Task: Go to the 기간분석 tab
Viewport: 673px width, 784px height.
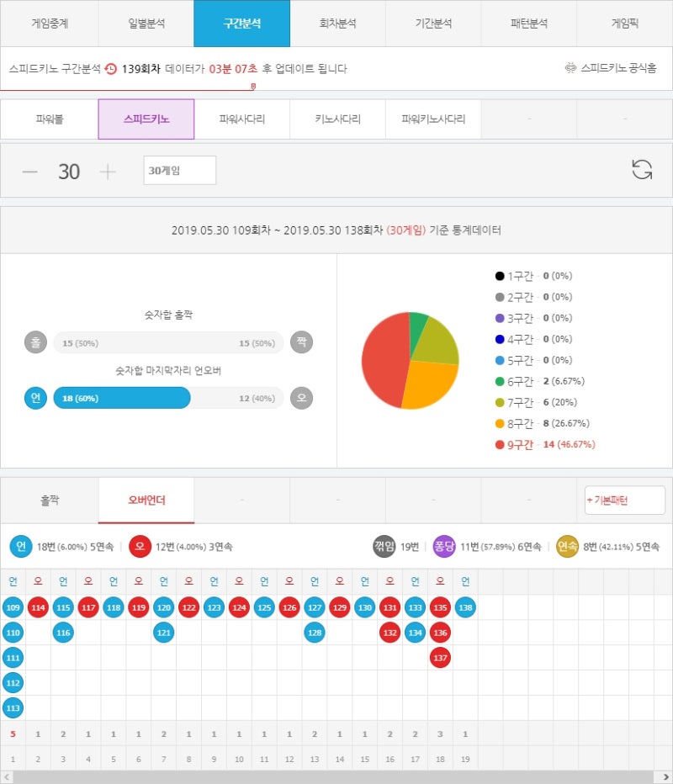Action: (x=433, y=24)
